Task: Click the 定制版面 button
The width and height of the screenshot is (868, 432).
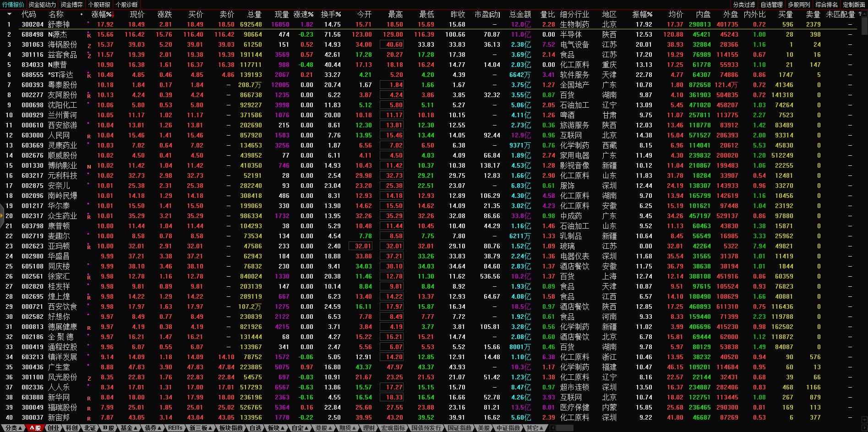Action: tap(854, 5)
